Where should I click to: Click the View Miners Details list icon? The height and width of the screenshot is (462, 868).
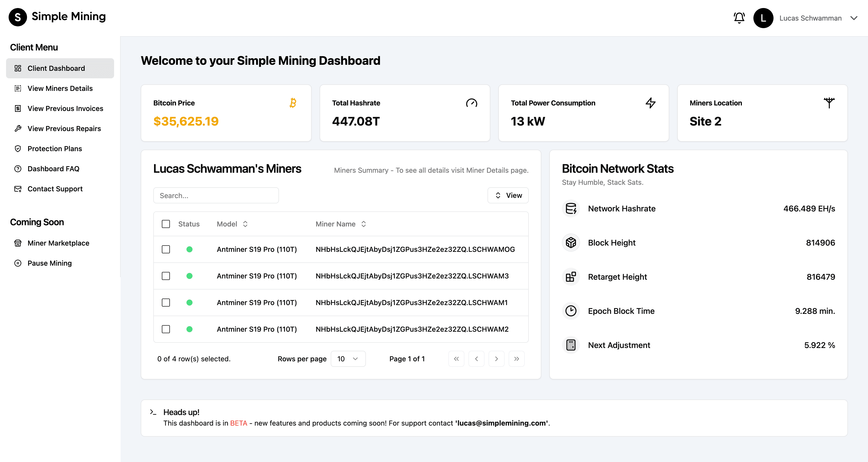click(x=18, y=88)
